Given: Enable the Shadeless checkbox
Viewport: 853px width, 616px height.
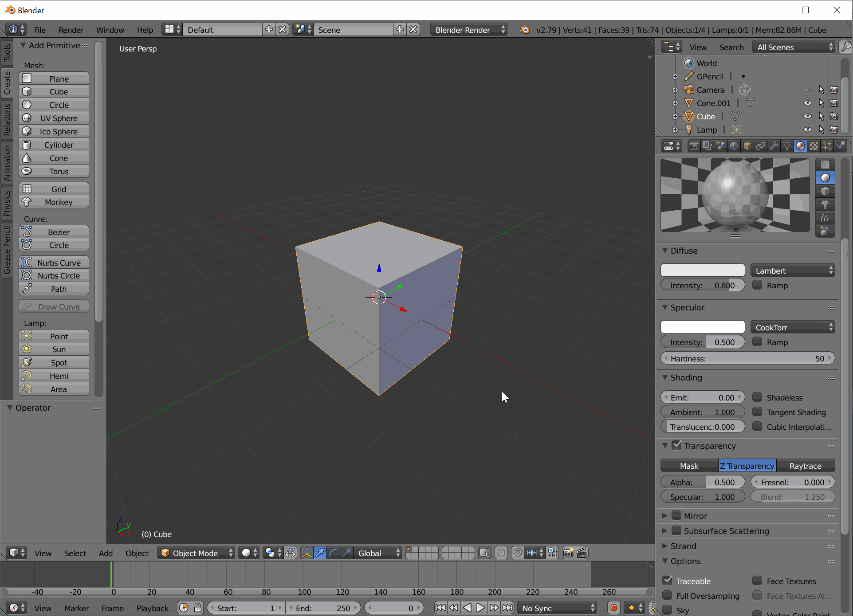Looking at the screenshot, I should (x=758, y=397).
